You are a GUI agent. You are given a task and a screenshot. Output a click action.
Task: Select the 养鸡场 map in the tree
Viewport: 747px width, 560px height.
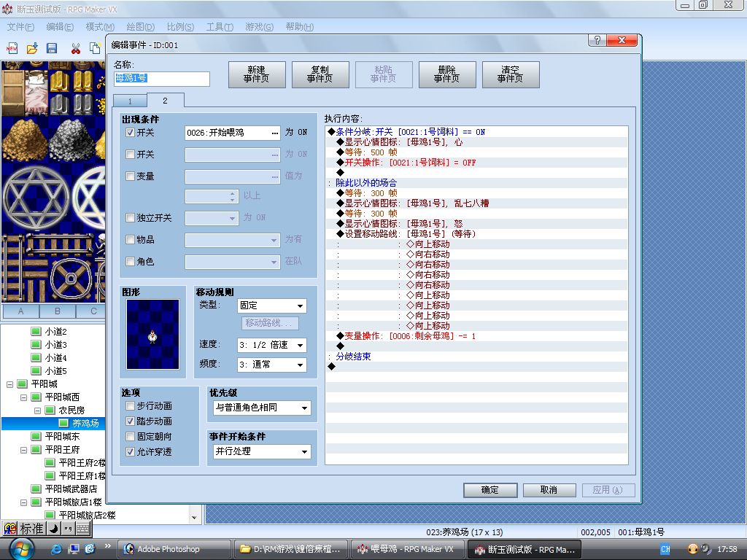click(x=86, y=423)
